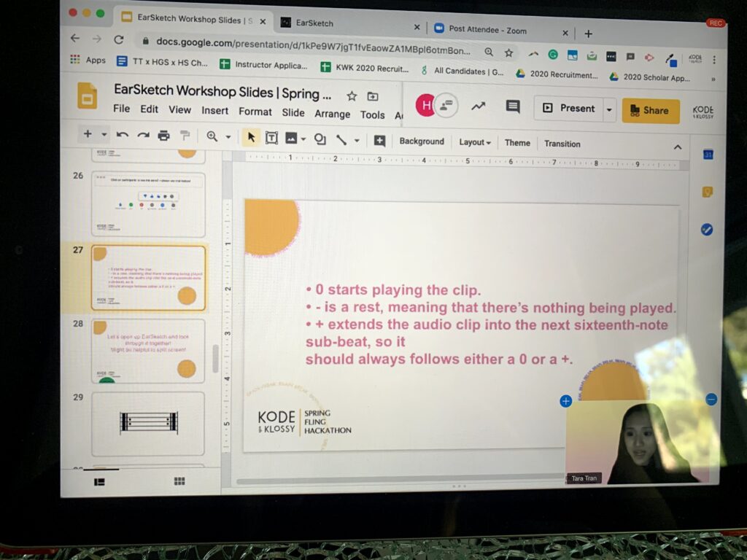Screen dimensions: 747x560
Task: Click the zoom magnifier tool
Action: [x=212, y=136]
